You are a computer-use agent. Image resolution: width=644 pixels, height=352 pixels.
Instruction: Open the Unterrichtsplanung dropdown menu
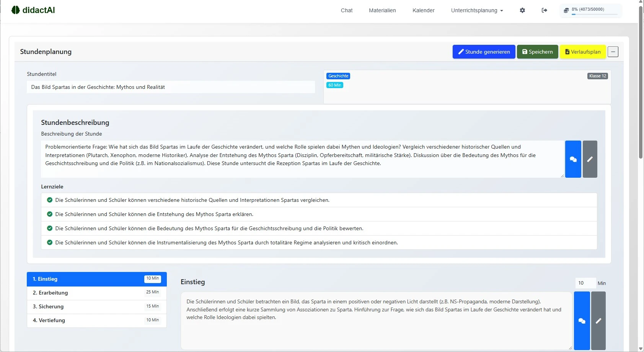click(477, 10)
